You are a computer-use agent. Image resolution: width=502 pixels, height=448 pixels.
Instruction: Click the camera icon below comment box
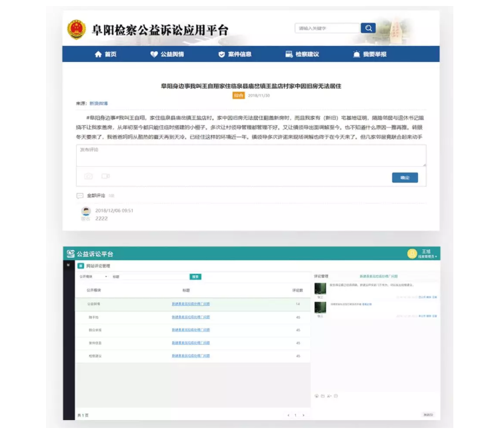tap(89, 176)
